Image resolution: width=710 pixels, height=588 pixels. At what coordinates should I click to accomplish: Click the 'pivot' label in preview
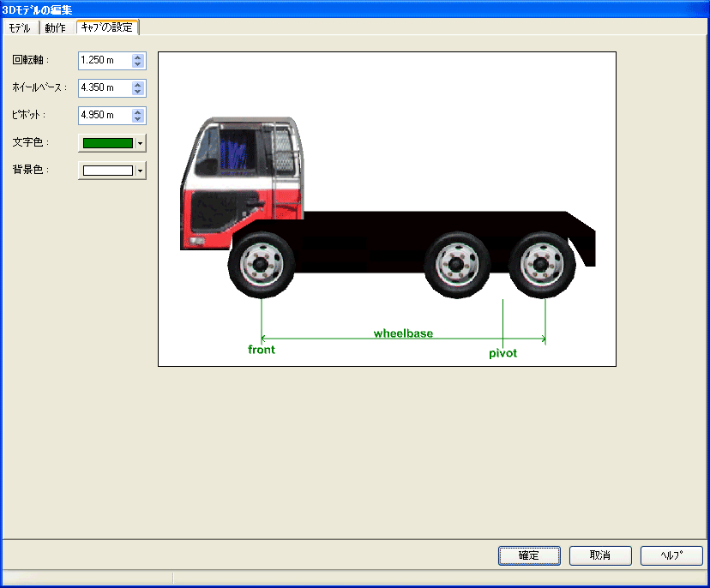click(x=502, y=353)
